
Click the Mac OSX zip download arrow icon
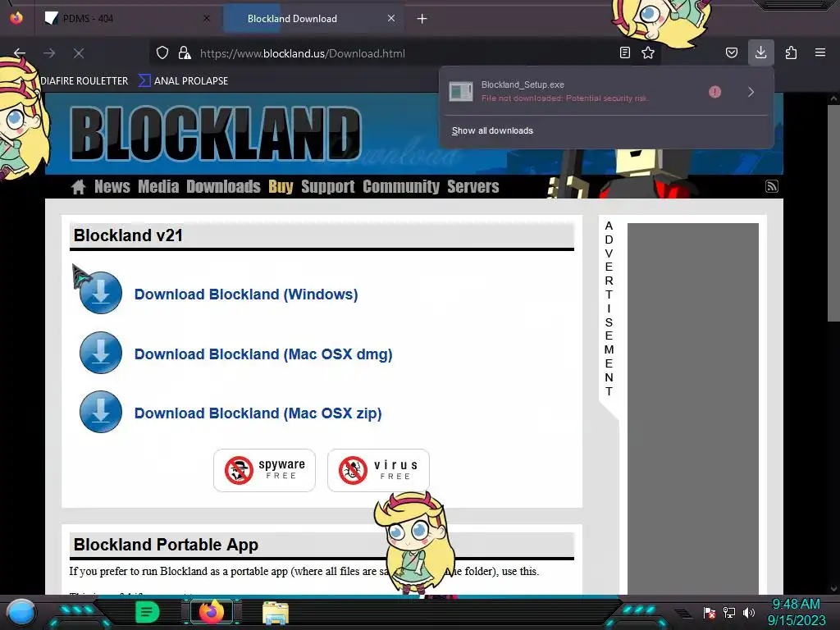point(101,412)
